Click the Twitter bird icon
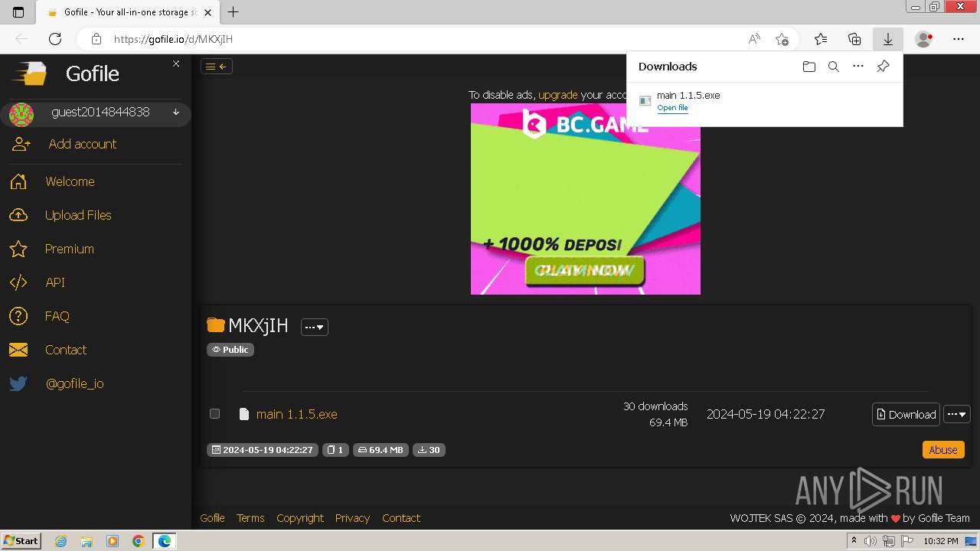Screen dimensions: 980x551 18,383
